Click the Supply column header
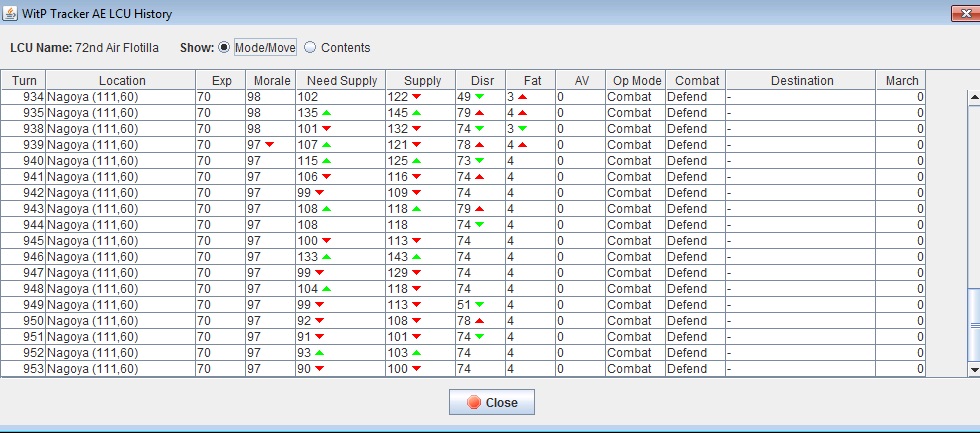Image resolution: width=980 pixels, height=433 pixels. 421,81
